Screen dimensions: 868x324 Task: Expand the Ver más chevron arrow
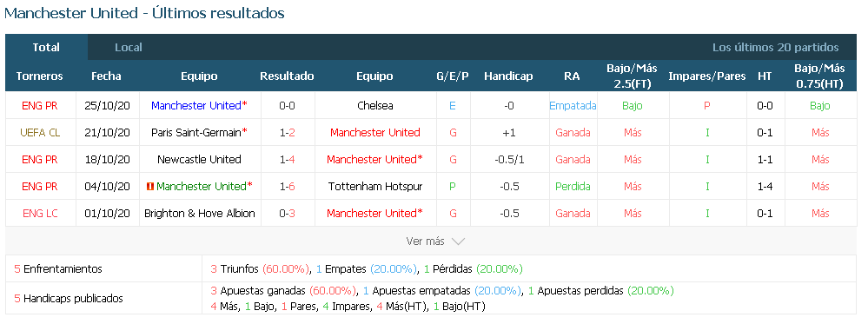click(x=458, y=241)
